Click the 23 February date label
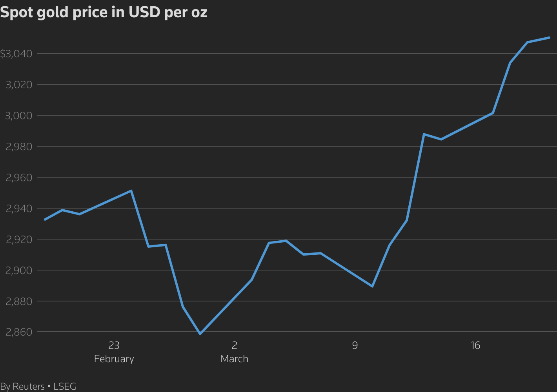557x392 pixels. [x=114, y=352]
